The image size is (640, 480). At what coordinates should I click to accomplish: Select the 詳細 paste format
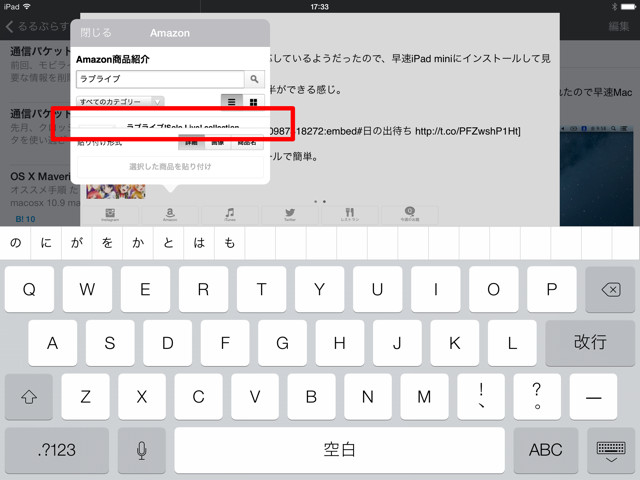[191, 143]
